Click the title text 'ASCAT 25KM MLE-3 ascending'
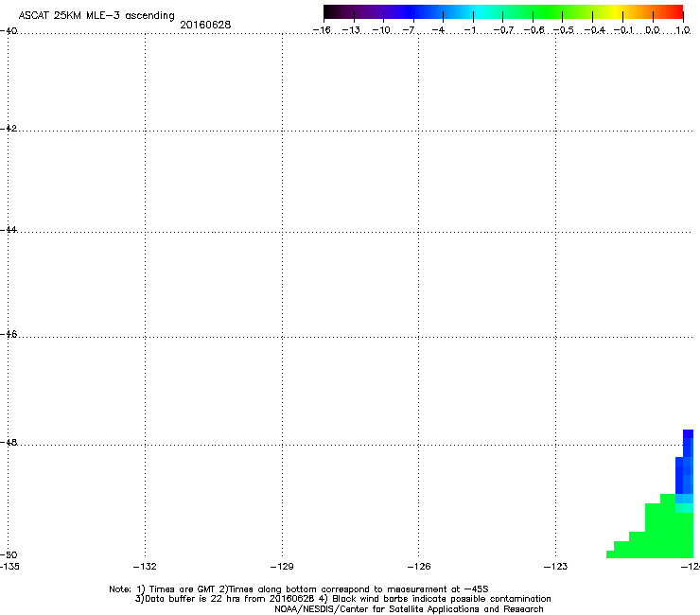Viewport: 700px width, 615px height. coord(96,16)
